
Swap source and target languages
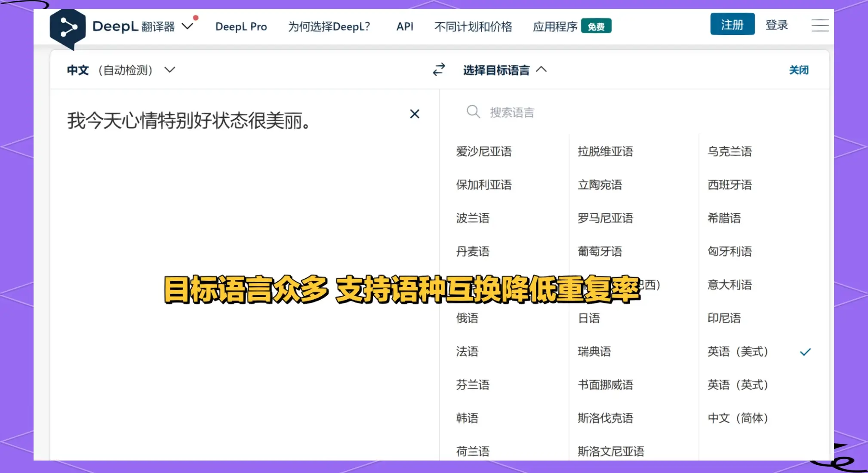click(x=439, y=70)
